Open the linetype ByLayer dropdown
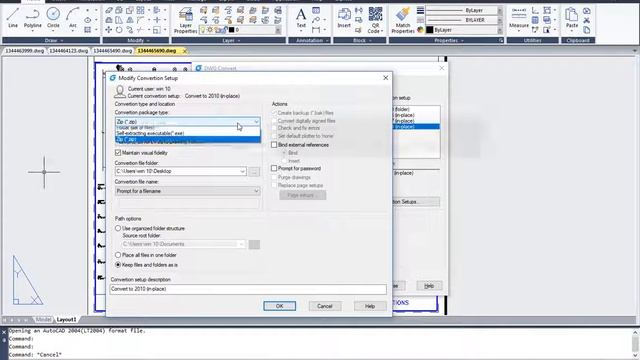640x360 pixels. coord(500,10)
